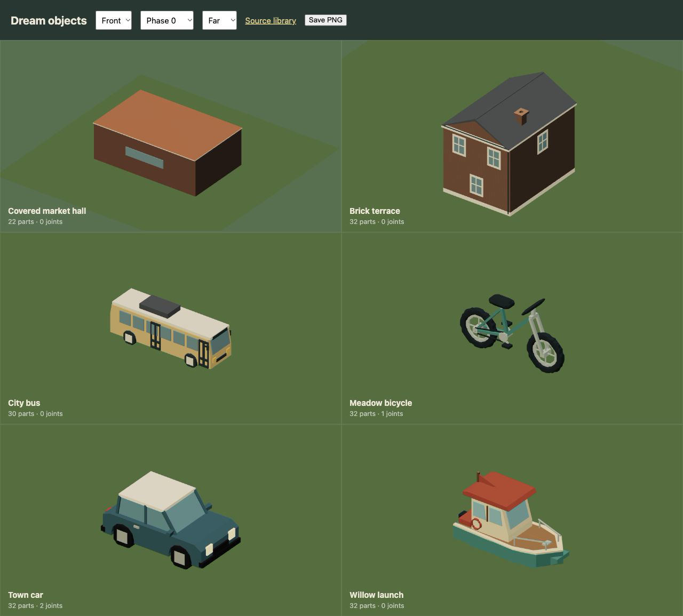The height and width of the screenshot is (616, 683).
Task: Click the 30 parts · 0 joints text
Action: [35, 414]
